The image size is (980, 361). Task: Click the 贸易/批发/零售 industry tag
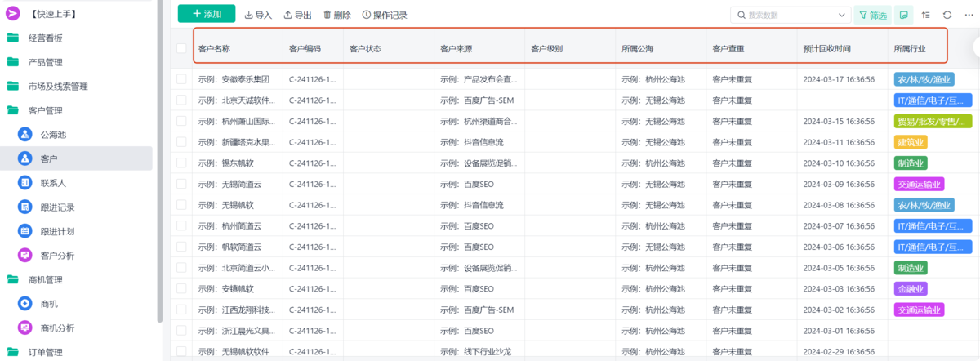pyautogui.click(x=933, y=121)
